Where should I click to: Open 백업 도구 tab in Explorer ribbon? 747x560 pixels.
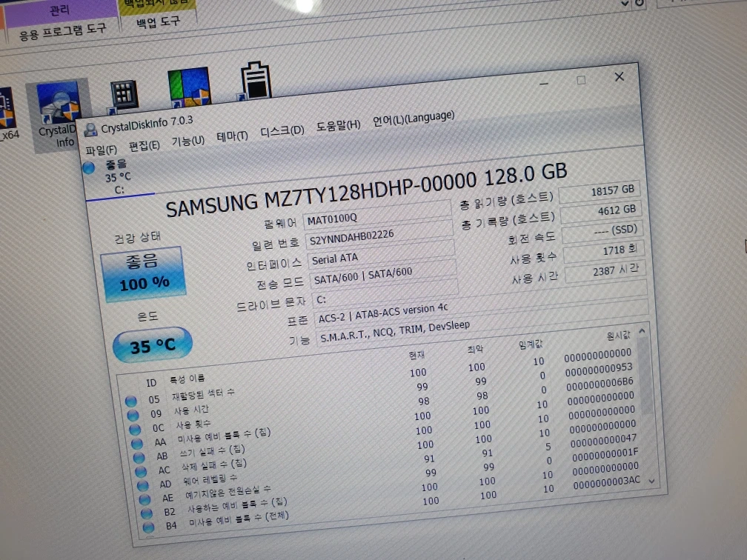(x=158, y=22)
